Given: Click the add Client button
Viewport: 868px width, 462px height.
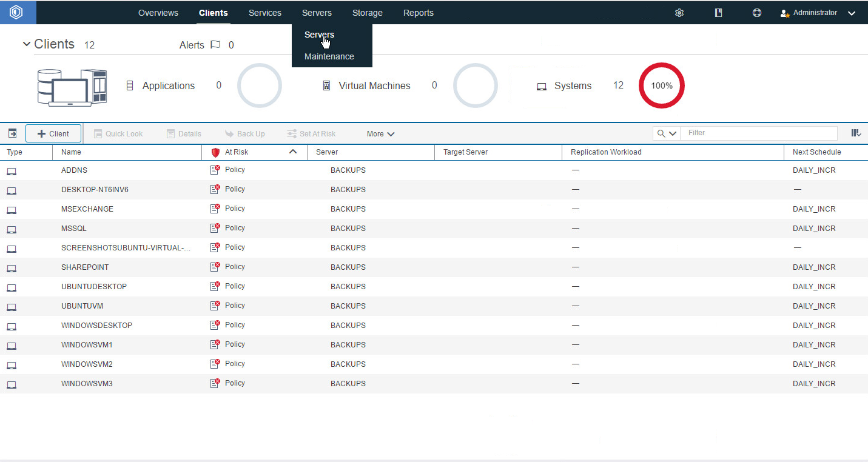Looking at the screenshot, I should [53, 133].
